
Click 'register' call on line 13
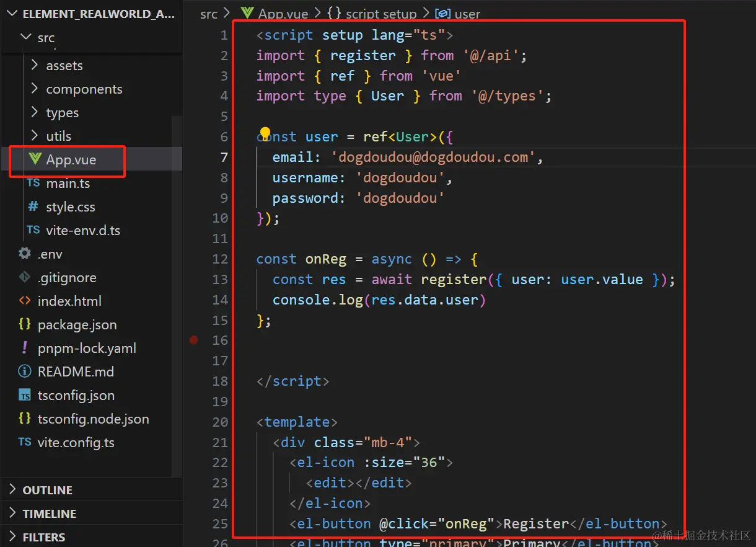click(454, 280)
